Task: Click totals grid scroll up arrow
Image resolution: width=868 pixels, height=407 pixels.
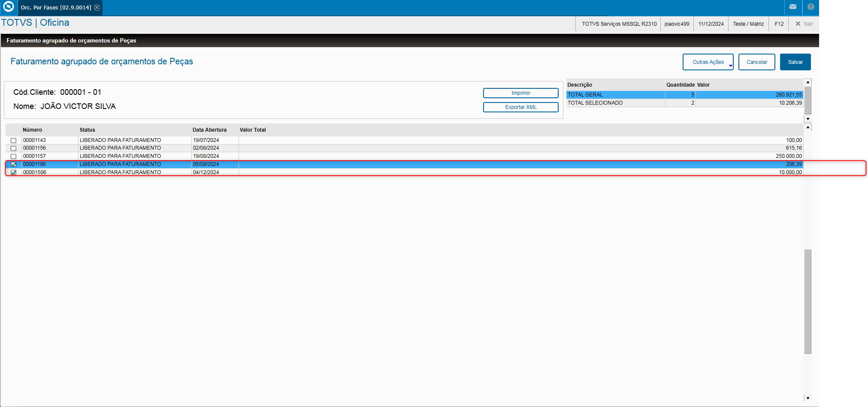Action: coord(808,82)
